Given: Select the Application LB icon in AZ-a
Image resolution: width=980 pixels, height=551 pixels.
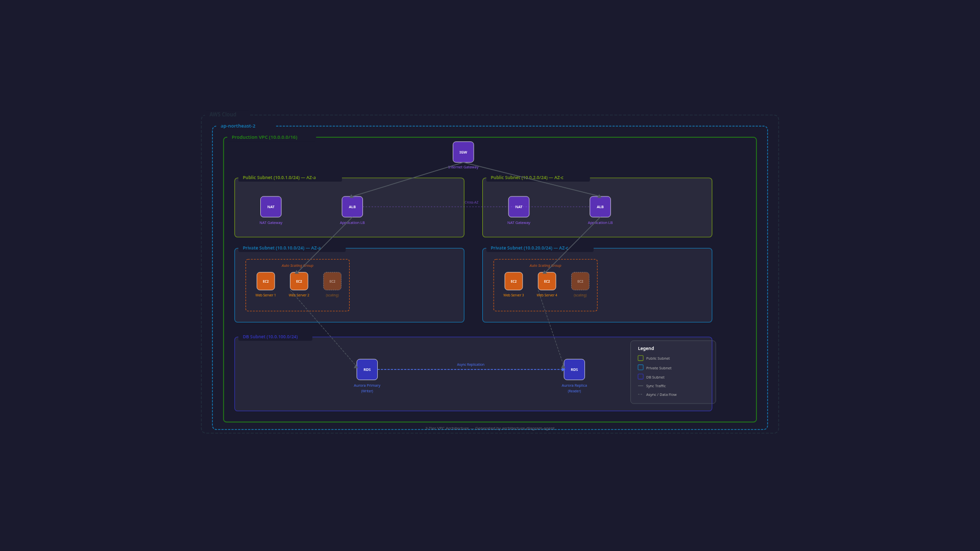Looking at the screenshot, I should [x=352, y=207].
